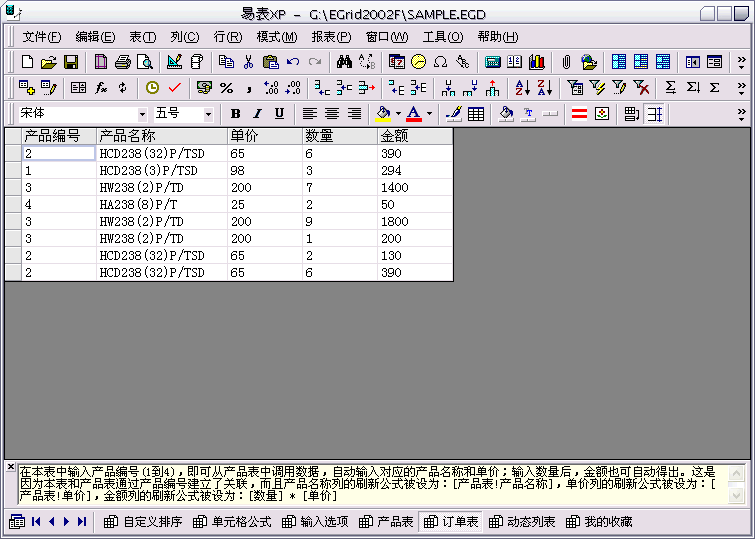
Task: Click the remove filter red X icon
Action: click(641, 88)
